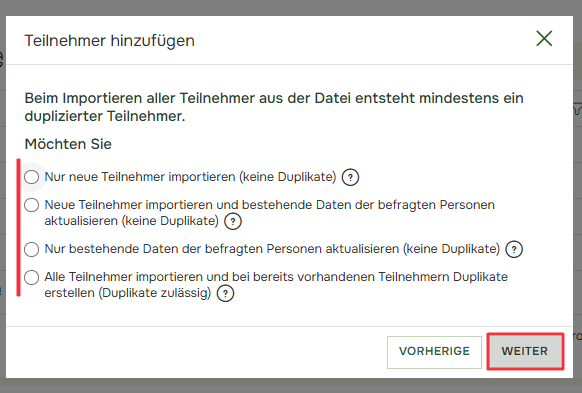Click label Neue Teilnehmer importieren und bestehende Daten
Screen dimensions: 582x393
[269, 213]
